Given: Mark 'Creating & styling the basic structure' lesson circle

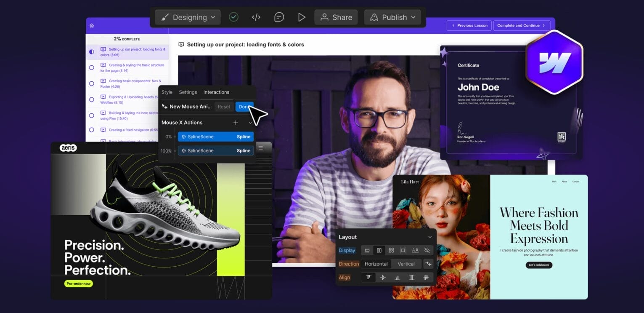Looking at the screenshot, I should coord(92,67).
